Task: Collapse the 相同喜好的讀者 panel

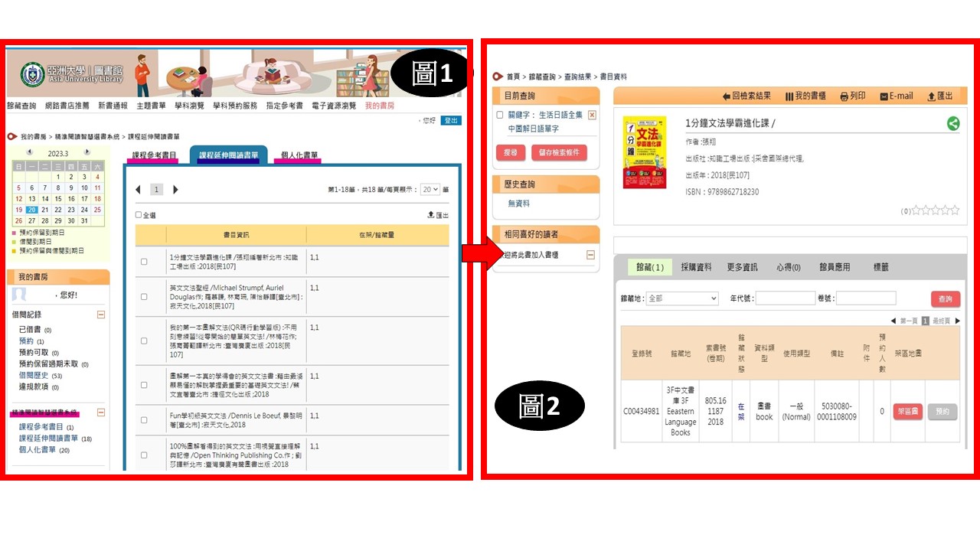Action: click(x=590, y=254)
